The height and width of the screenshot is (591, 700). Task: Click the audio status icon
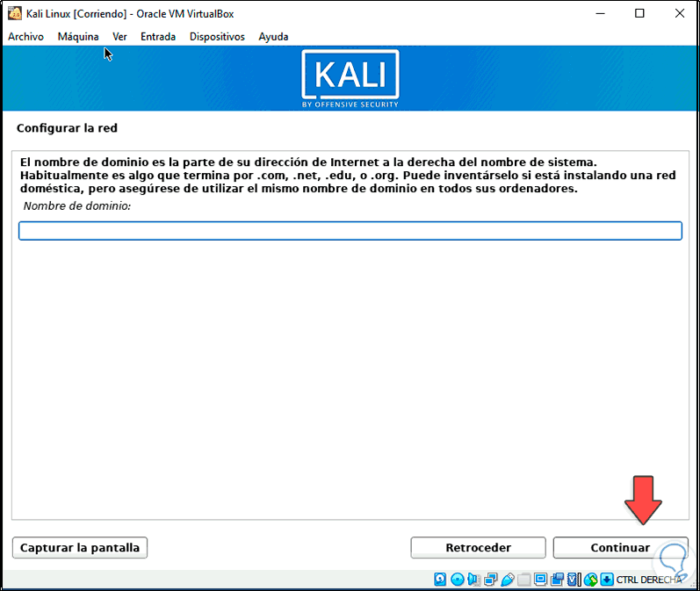473,580
